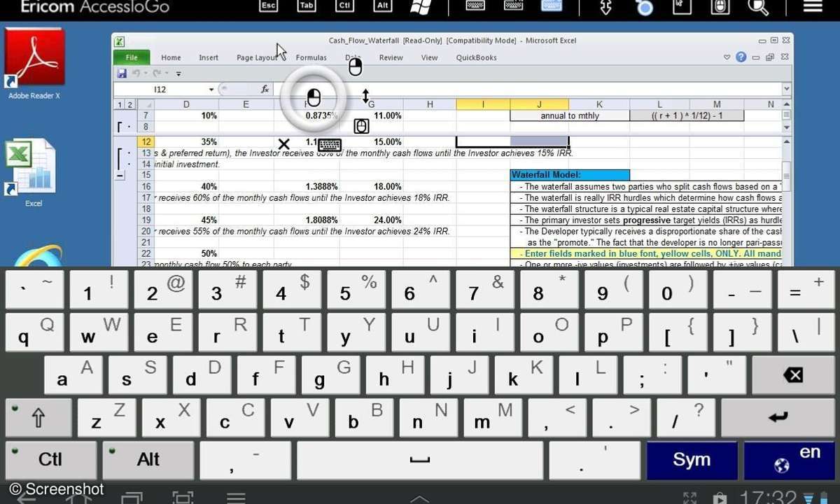Tap the Ctl key in AccessToGo toolbar
The height and width of the screenshot is (504, 840).
pyautogui.click(x=344, y=6)
